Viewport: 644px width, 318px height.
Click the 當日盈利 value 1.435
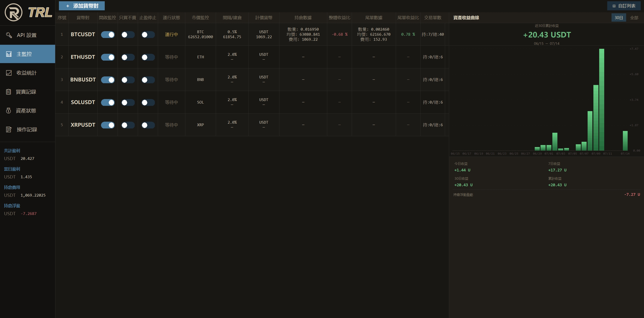coord(26,177)
